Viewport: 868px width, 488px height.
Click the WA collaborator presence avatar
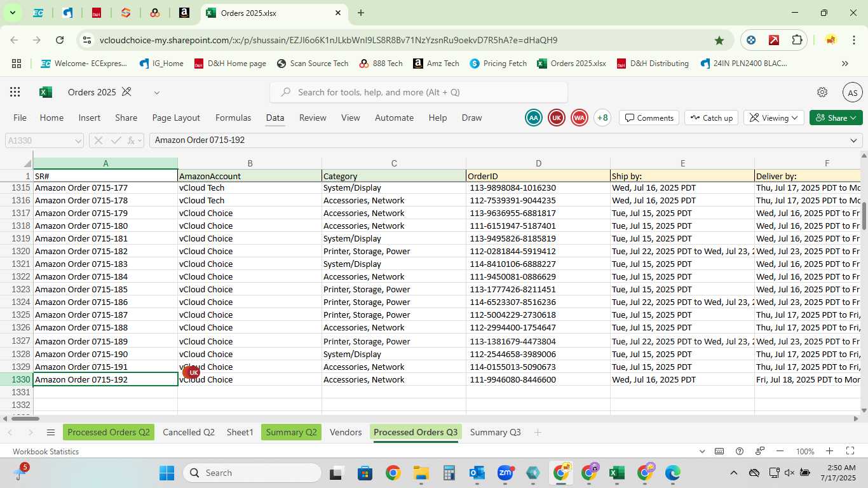point(579,118)
